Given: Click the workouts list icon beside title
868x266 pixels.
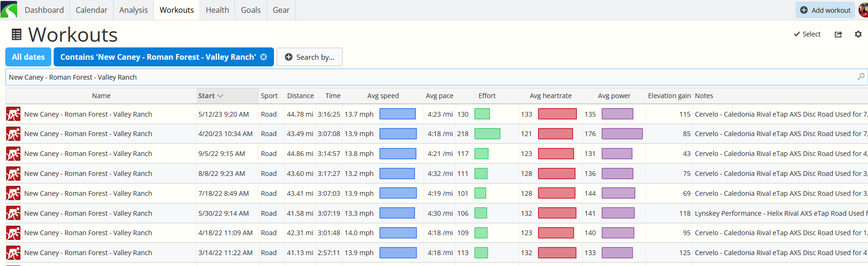Looking at the screenshot, I should click(x=17, y=35).
